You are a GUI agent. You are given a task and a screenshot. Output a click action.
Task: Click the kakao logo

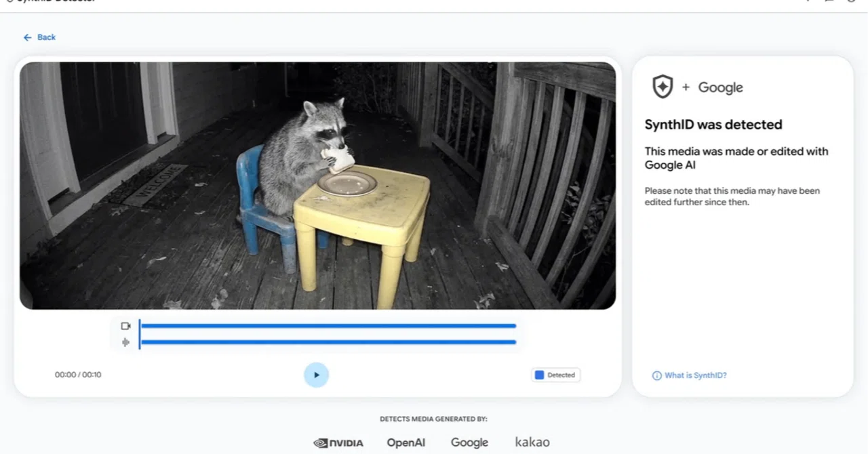[532, 442]
